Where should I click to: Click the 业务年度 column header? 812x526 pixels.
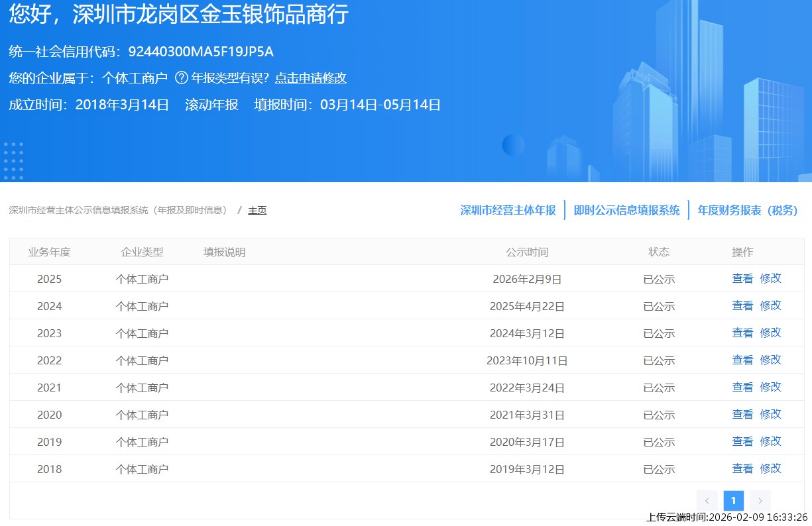49,252
